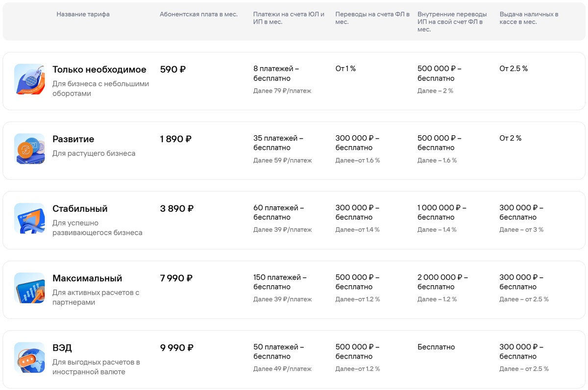Open the Развитие tariff title
588x390 pixels.
click(73, 139)
